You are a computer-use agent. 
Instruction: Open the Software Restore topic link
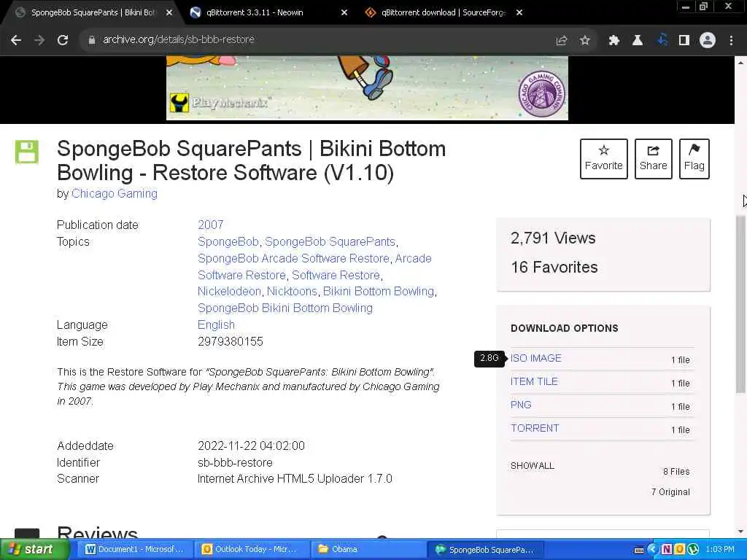tap(336, 275)
